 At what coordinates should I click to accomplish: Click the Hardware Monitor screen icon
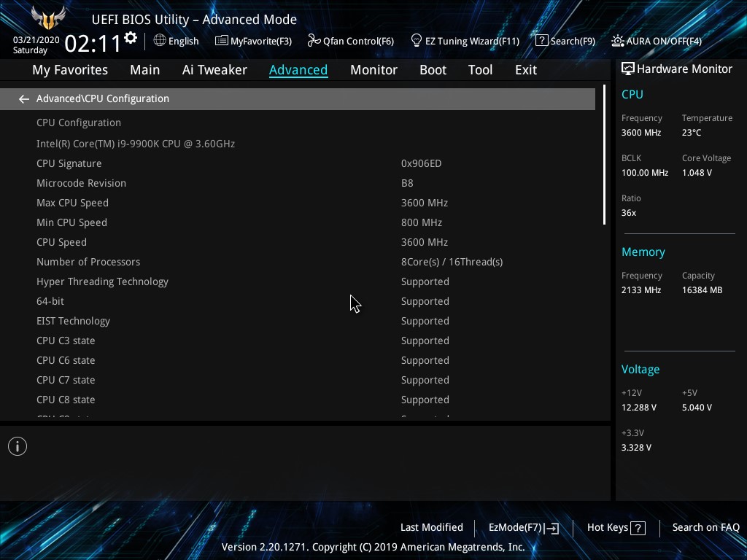tap(628, 69)
